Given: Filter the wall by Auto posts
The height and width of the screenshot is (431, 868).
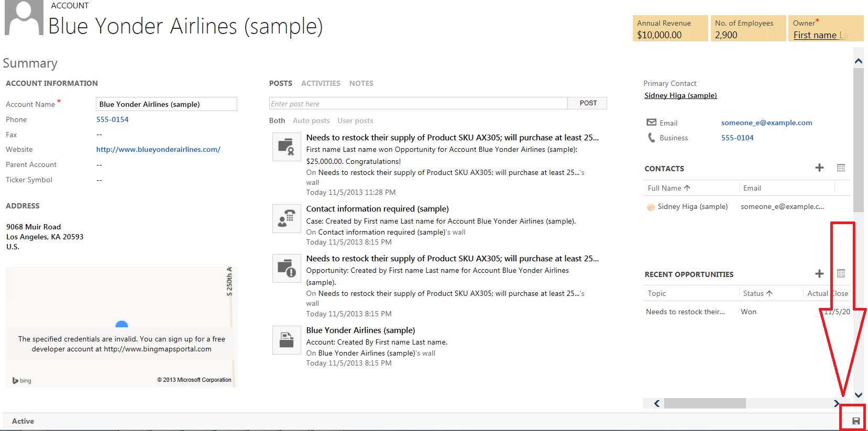Looking at the screenshot, I should 311,120.
